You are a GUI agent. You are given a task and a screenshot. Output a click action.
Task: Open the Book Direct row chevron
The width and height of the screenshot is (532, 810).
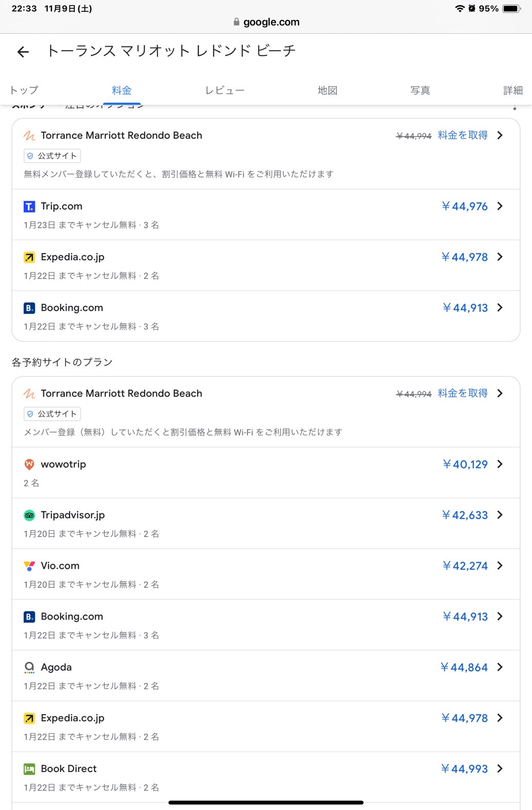[x=500, y=769]
